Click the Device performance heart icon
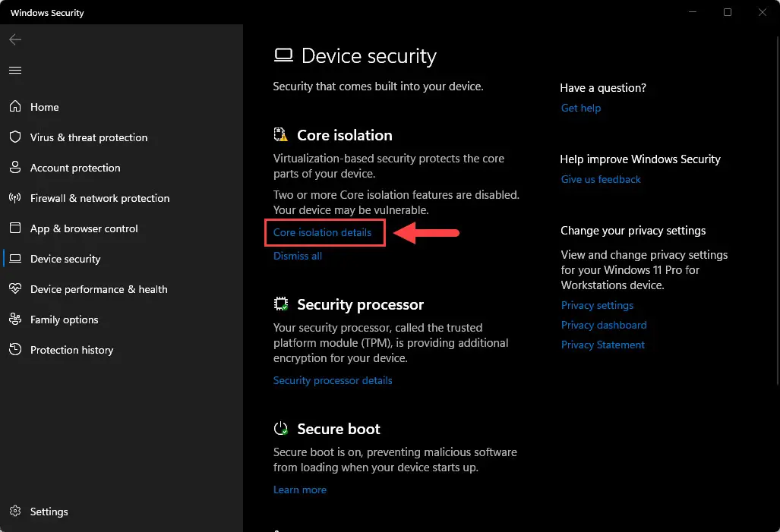The height and width of the screenshot is (532, 780). tap(15, 288)
